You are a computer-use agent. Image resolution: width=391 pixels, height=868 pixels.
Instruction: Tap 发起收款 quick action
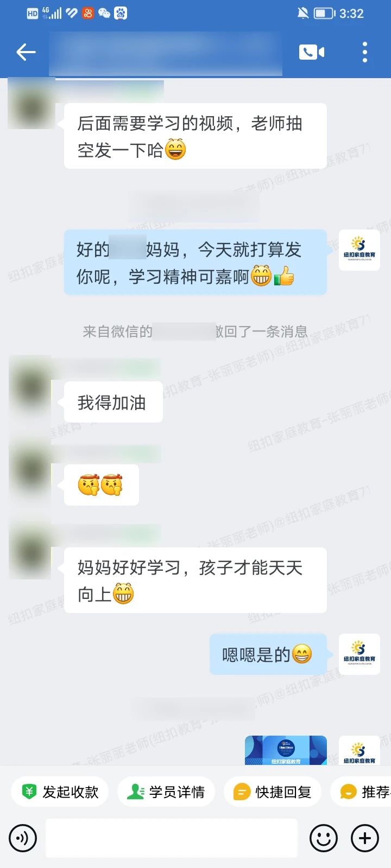pos(60,792)
